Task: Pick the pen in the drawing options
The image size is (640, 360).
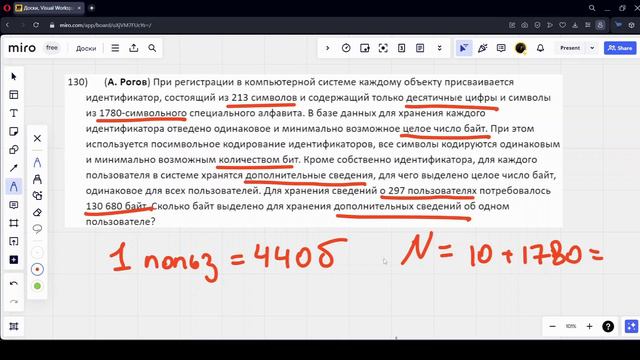Action: 37,162
